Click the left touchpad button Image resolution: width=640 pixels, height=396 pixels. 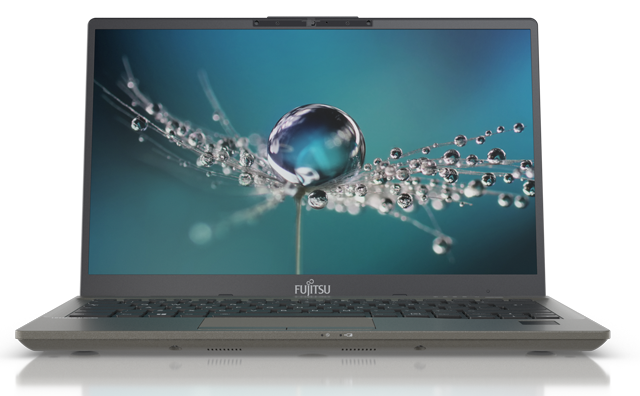[242, 327]
